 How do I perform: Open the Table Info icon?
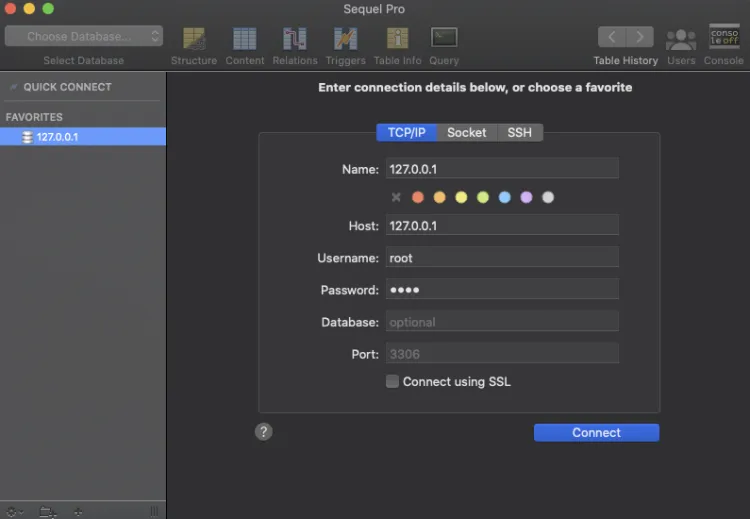397,39
